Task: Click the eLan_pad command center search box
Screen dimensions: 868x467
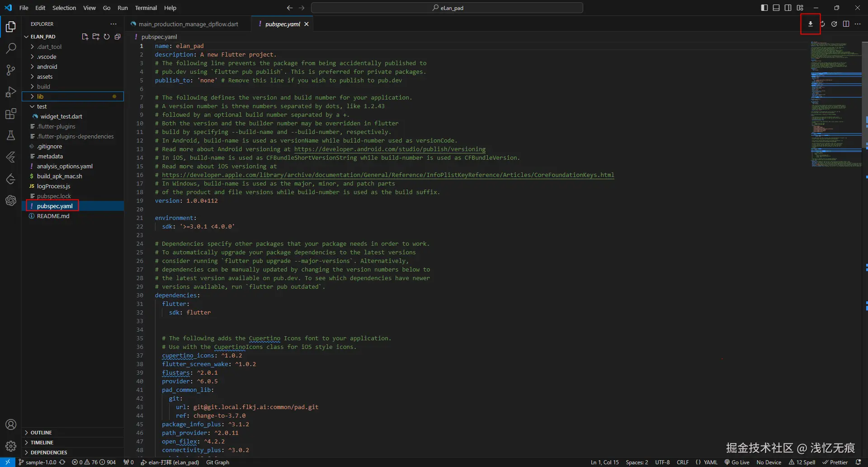Action: [447, 8]
